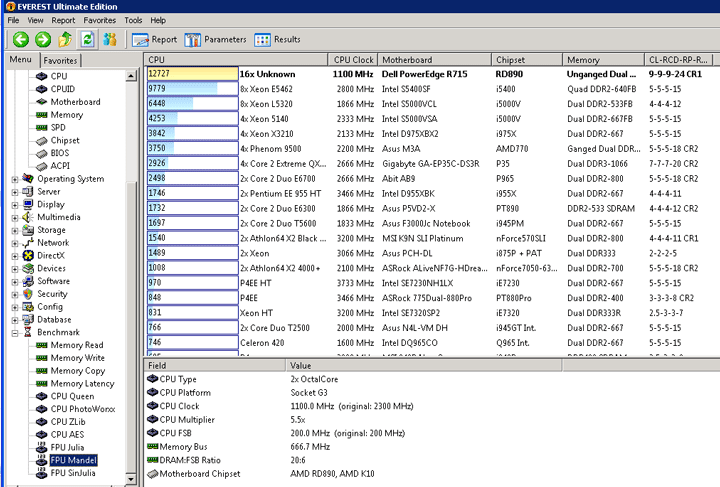The height and width of the screenshot is (487, 720).
Task: Select ACPI in the tree
Action: click(x=60, y=166)
